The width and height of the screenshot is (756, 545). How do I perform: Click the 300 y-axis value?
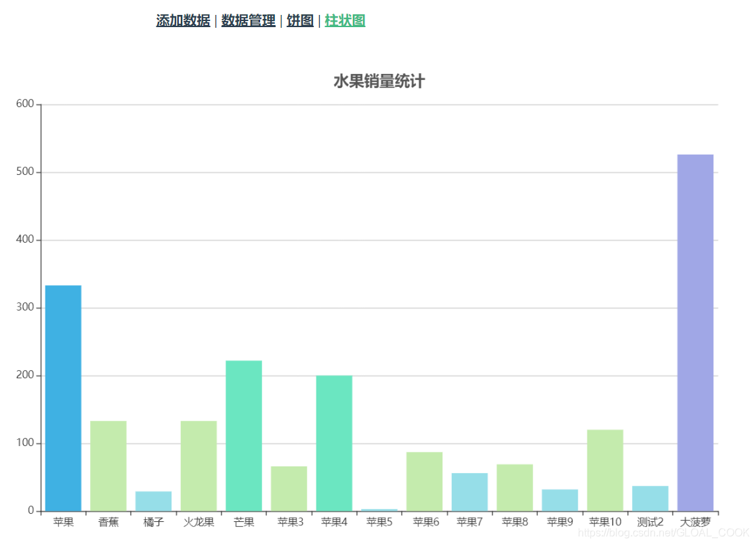tap(25, 307)
